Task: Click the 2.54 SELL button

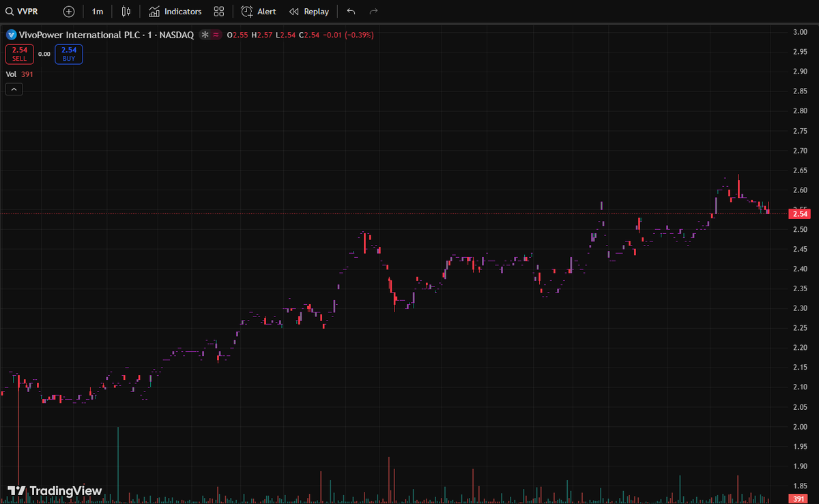Action: (19, 54)
